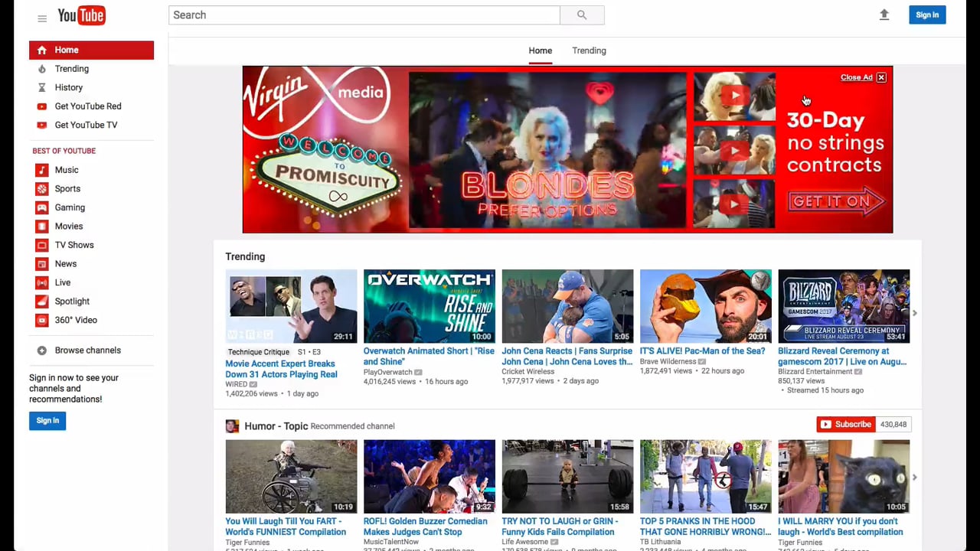Click the Get YouTube Red icon
980x551 pixels.
[x=42, y=106]
